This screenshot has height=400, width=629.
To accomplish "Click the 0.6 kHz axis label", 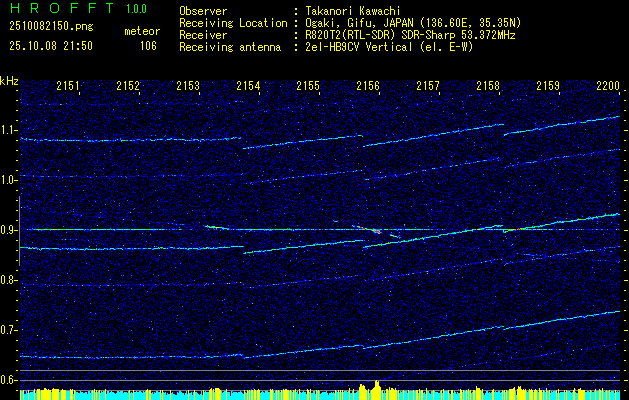I will 8,380.
